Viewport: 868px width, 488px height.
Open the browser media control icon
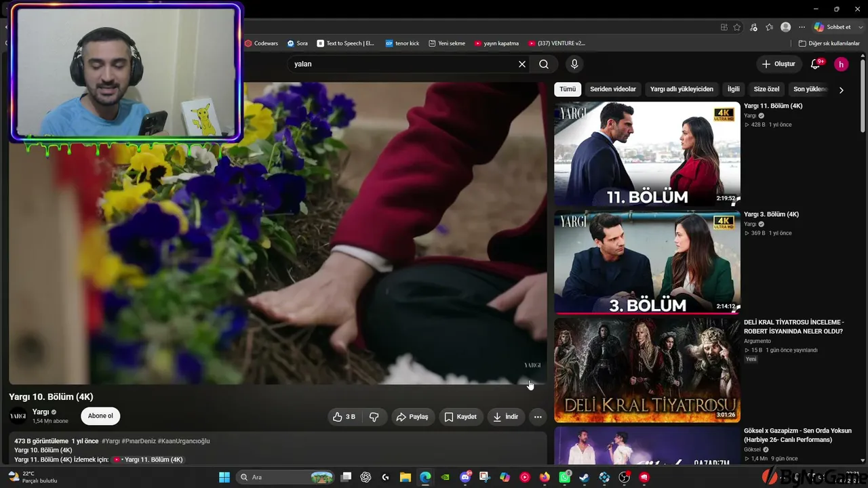pos(753,27)
